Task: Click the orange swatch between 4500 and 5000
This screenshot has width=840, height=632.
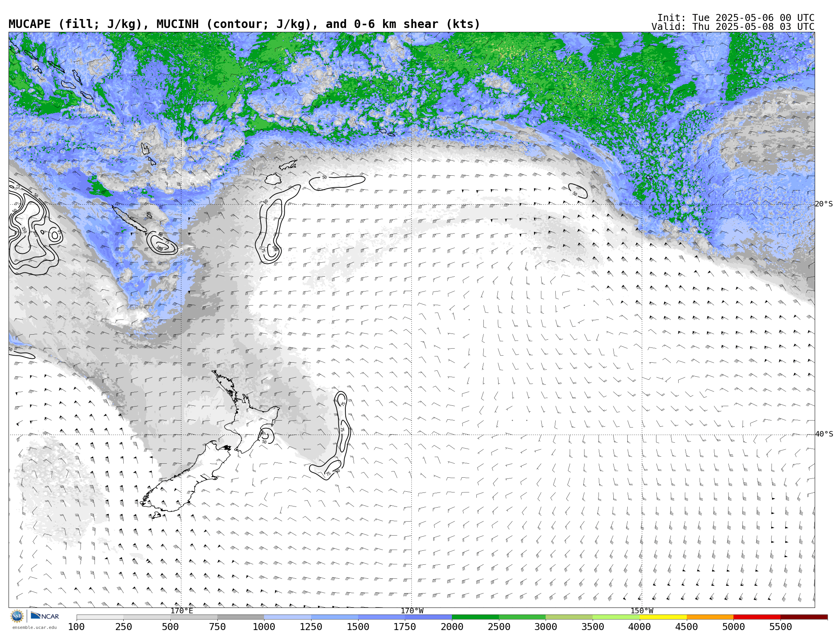Action: tap(710, 617)
